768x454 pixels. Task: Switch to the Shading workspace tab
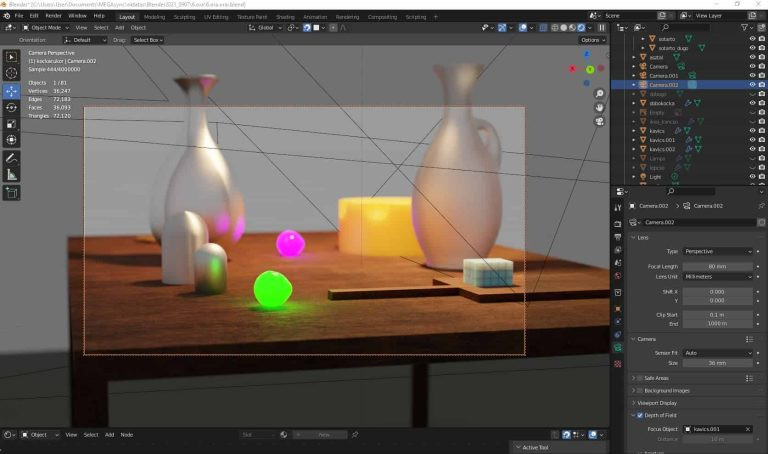(x=285, y=17)
